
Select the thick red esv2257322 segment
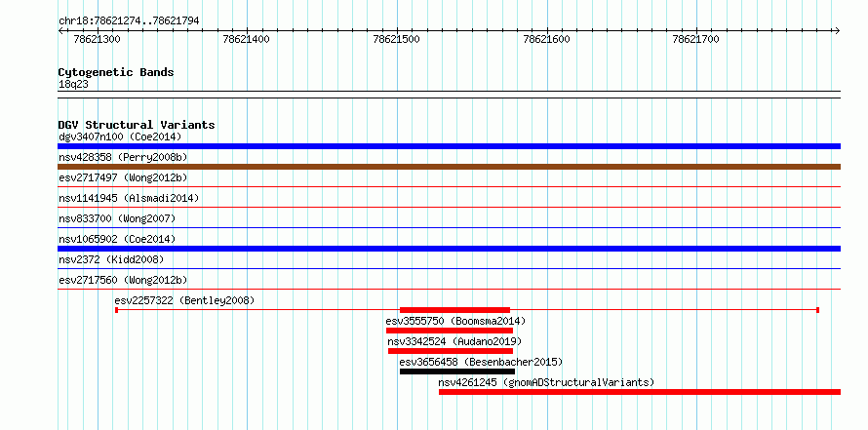(x=454, y=310)
